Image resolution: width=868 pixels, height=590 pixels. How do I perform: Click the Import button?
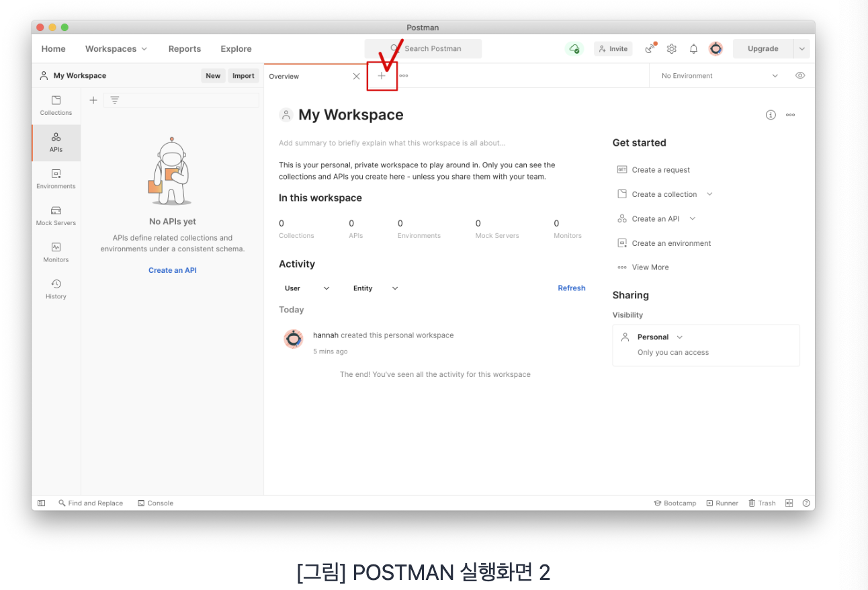(x=243, y=76)
